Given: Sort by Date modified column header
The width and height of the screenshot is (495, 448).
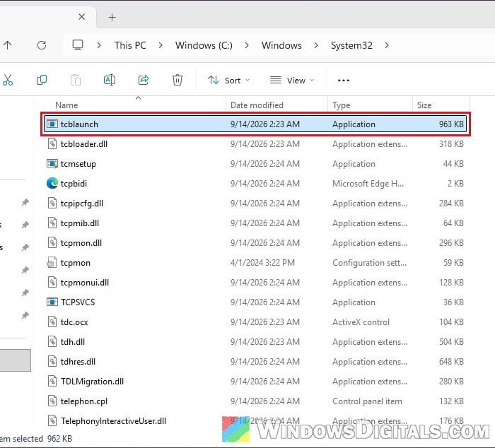Looking at the screenshot, I should [x=257, y=105].
